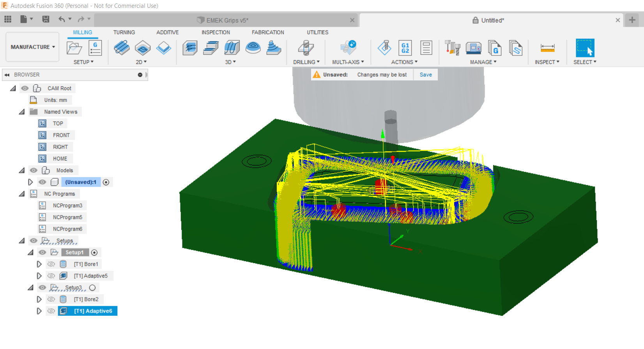Screen dimensions: 644x349
Task: Open the MANUFACTURE workspace dropdown
Action: [x=33, y=47]
